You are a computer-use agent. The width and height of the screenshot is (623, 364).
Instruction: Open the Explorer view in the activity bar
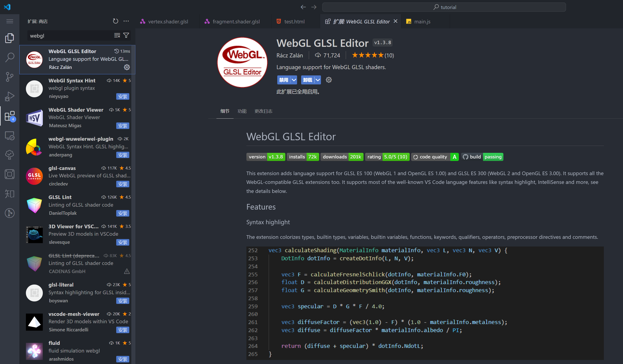coord(9,38)
